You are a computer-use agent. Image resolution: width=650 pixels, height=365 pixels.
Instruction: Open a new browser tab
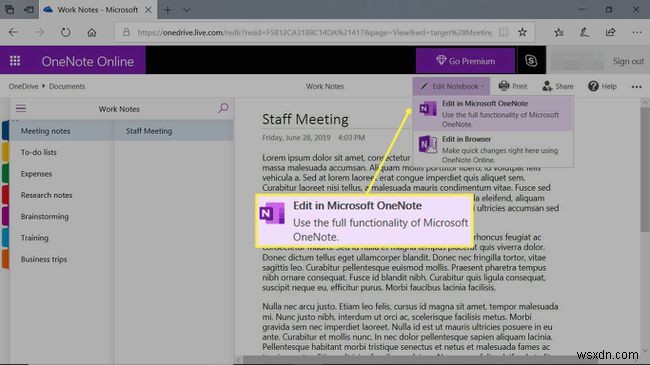(x=167, y=10)
